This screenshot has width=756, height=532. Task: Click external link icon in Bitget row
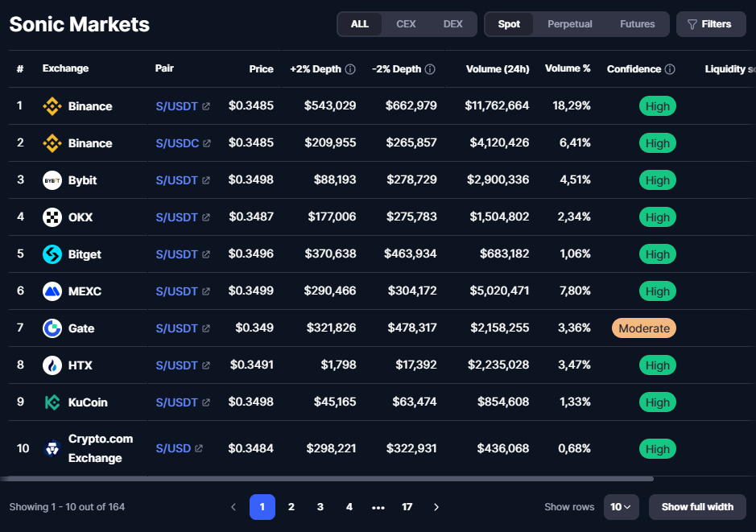(206, 254)
